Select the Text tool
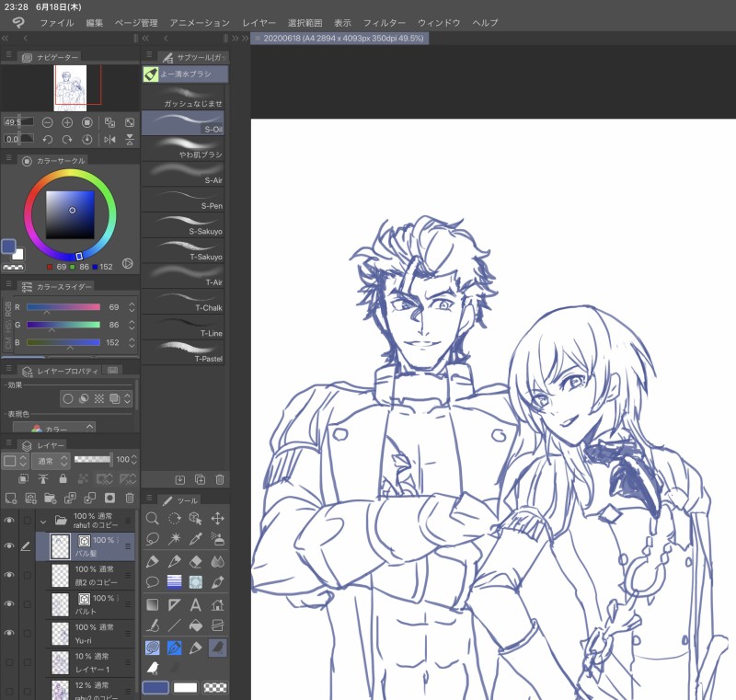736x700 pixels. 196,604
